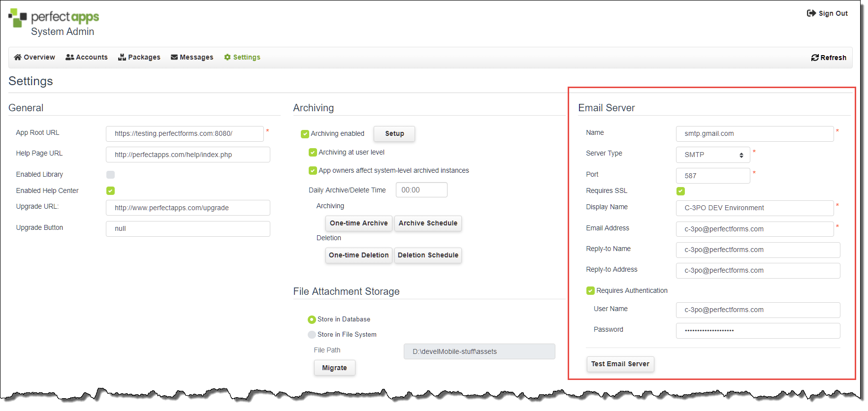868x411 pixels.
Task: Click the Sign Out arrow icon
Action: coord(811,13)
